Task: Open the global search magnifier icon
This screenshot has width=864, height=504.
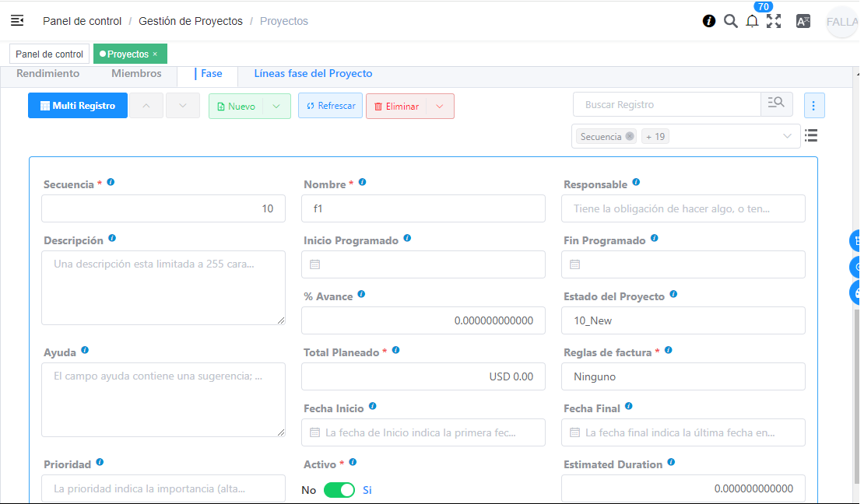Action: [730, 21]
